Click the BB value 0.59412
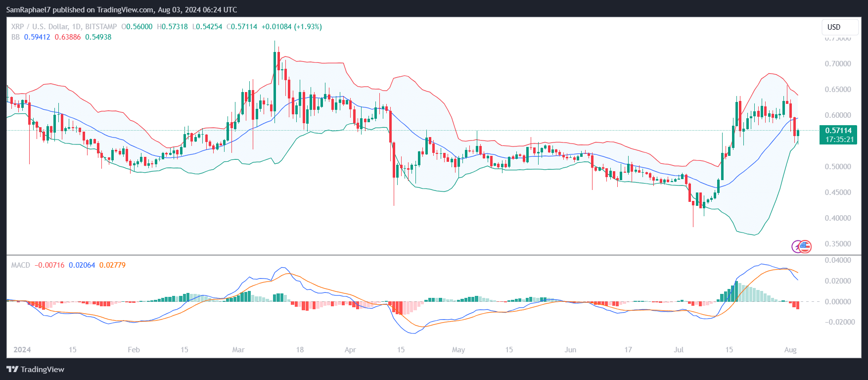Image resolution: width=868 pixels, height=380 pixels. [x=37, y=37]
